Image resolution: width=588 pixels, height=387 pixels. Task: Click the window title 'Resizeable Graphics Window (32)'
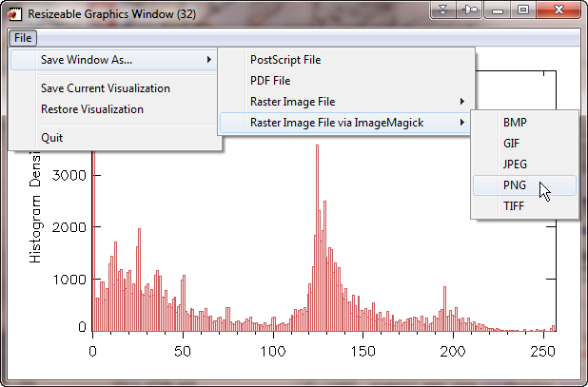pyautogui.click(x=111, y=14)
